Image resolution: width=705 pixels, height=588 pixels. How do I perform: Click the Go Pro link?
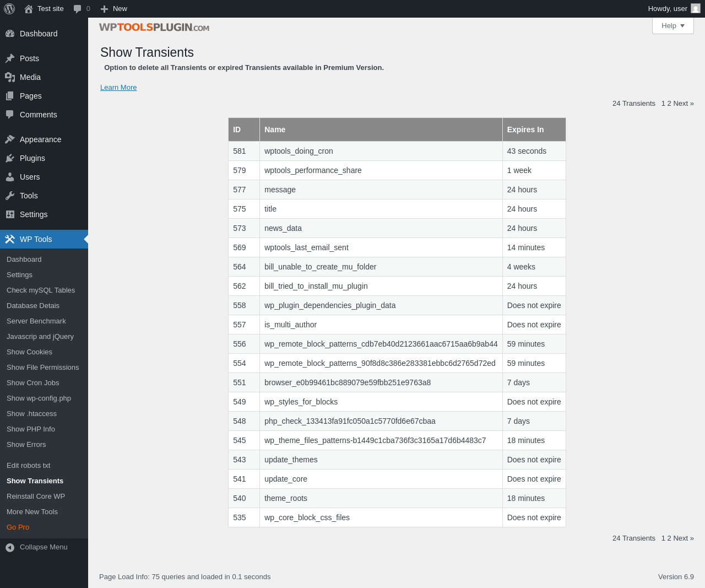point(18,527)
